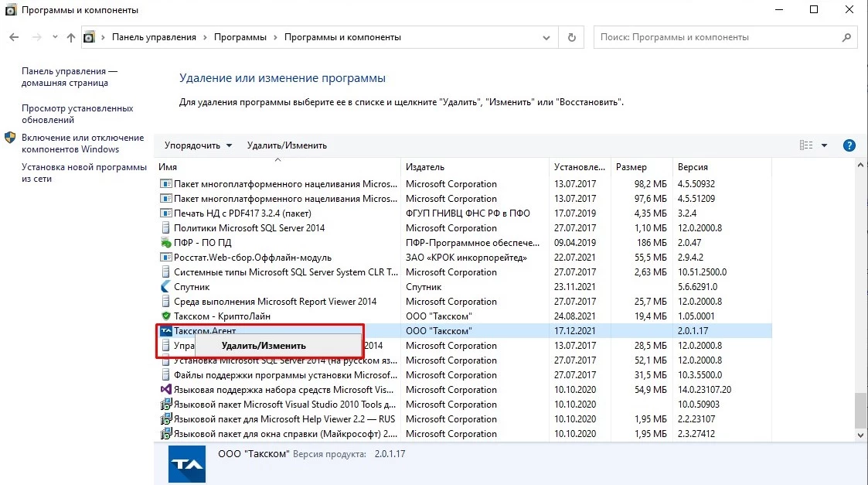
Task: Open Включение или отключение компонентов Windows
Action: point(83,144)
